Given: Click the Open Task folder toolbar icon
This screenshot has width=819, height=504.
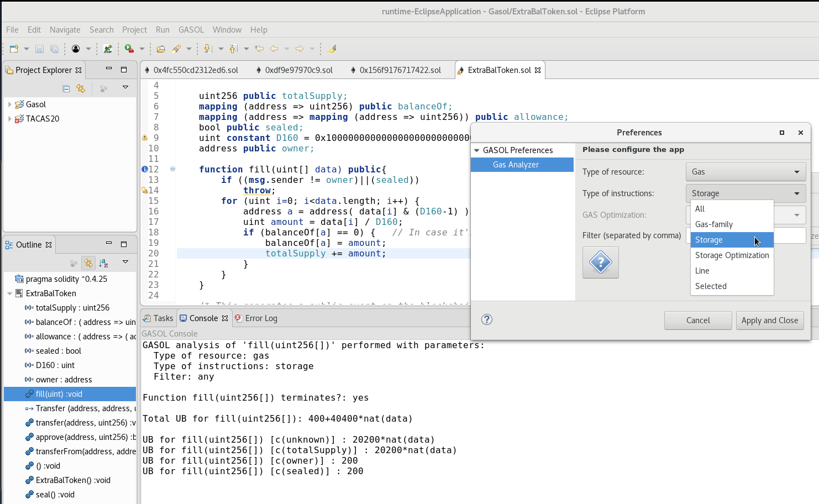Looking at the screenshot, I should click(161, 49).
